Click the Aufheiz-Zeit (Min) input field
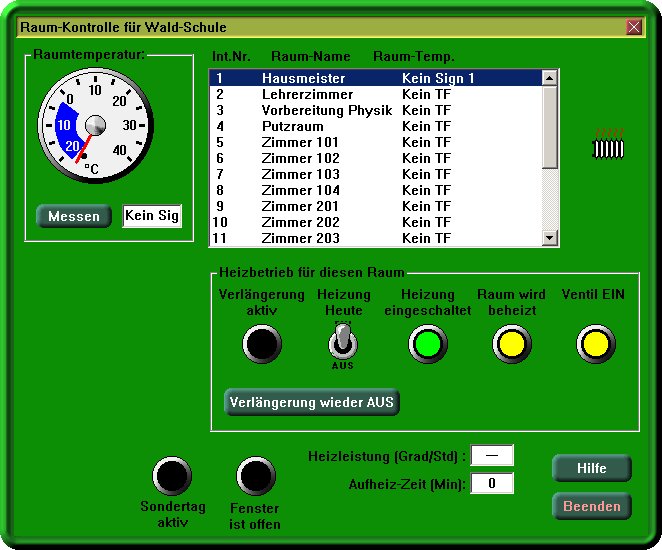The width and height of the screenshot is (662, 550). coord(492,484)
